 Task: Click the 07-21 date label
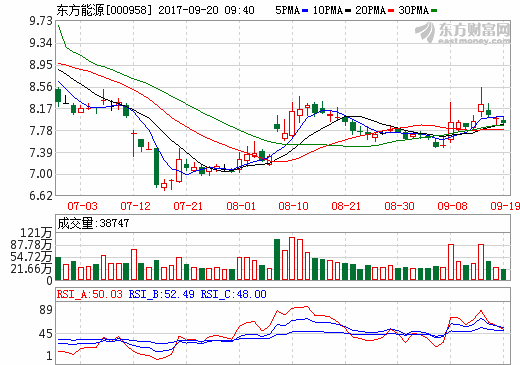point(188,206)
